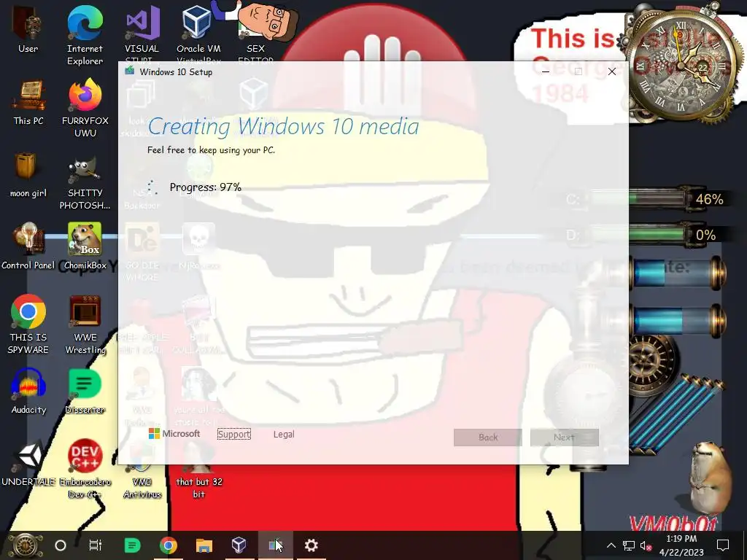This screenshot has height=560, width=747.
Task: Open File Explorer from the taskbar
Action: [x=204, y=545]
